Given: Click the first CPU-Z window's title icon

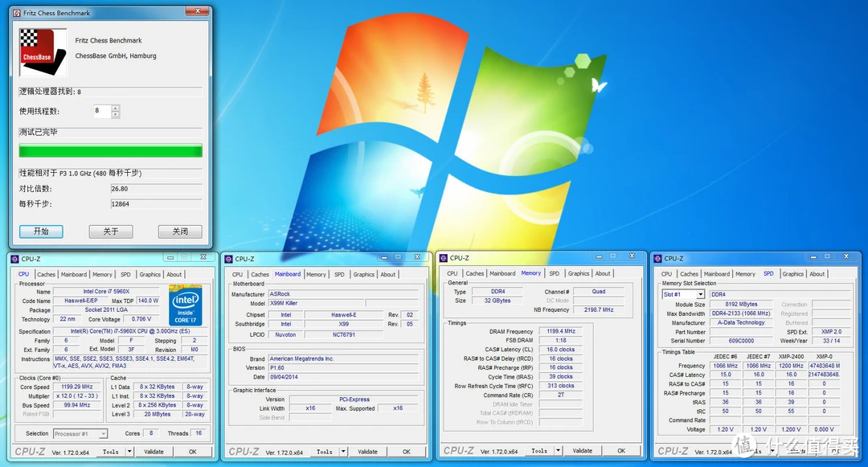Looking at the screenshot, I should click(15, 259).
